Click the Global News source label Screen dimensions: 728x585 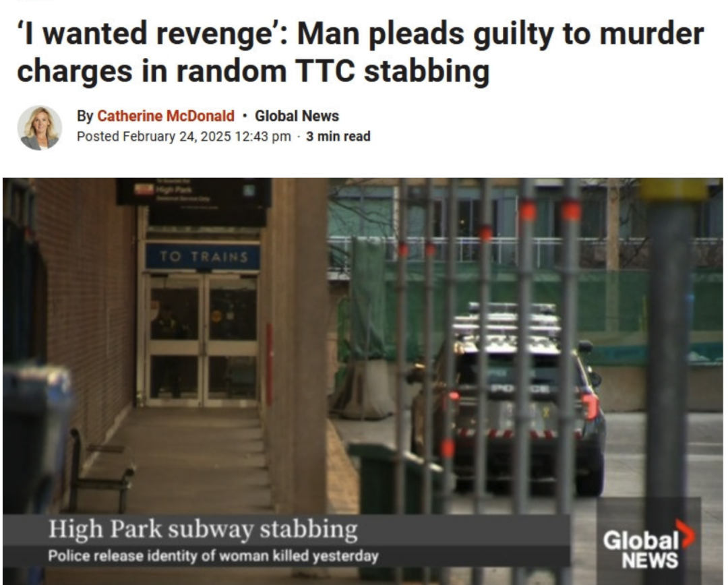pyautogui.click(x=297, y=116)
